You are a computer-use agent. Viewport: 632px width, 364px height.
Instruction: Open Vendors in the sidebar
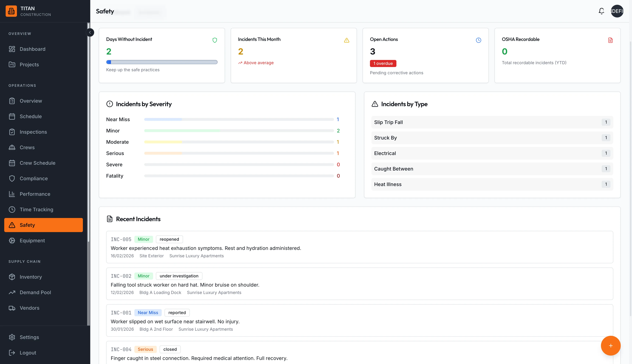(x=44, y=308)
